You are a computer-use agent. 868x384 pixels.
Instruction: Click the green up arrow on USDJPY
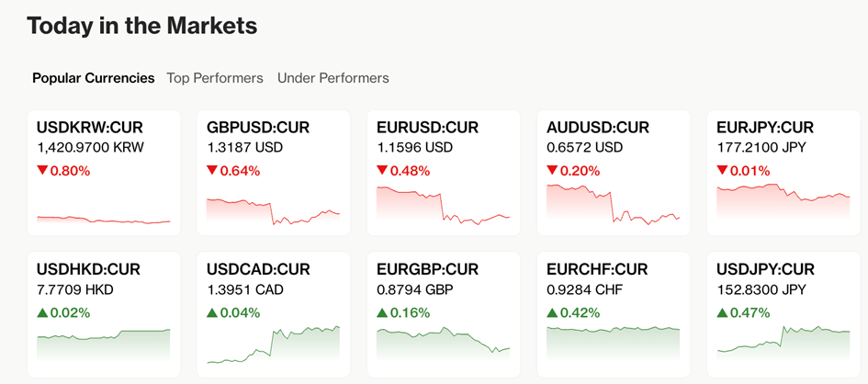pyautogui.click(x=722, y=312)
